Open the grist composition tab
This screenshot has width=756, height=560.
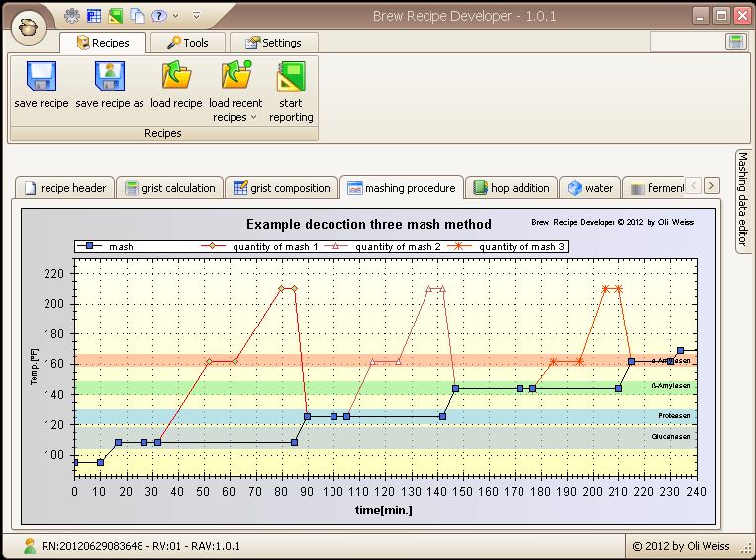(x=282, y=187)
